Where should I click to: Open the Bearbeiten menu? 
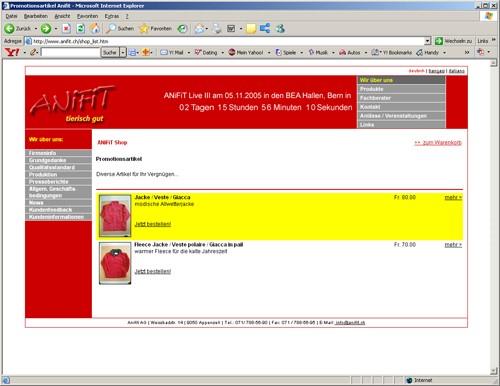(x=36, y=16)
